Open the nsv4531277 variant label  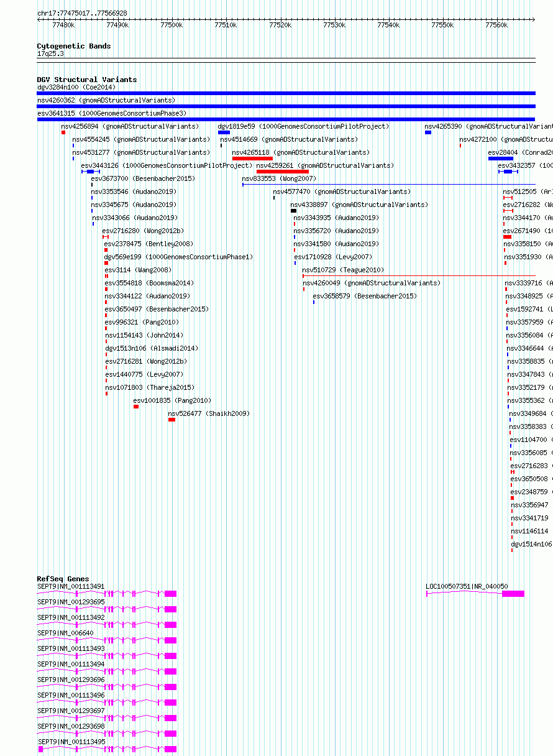point(141,152)
